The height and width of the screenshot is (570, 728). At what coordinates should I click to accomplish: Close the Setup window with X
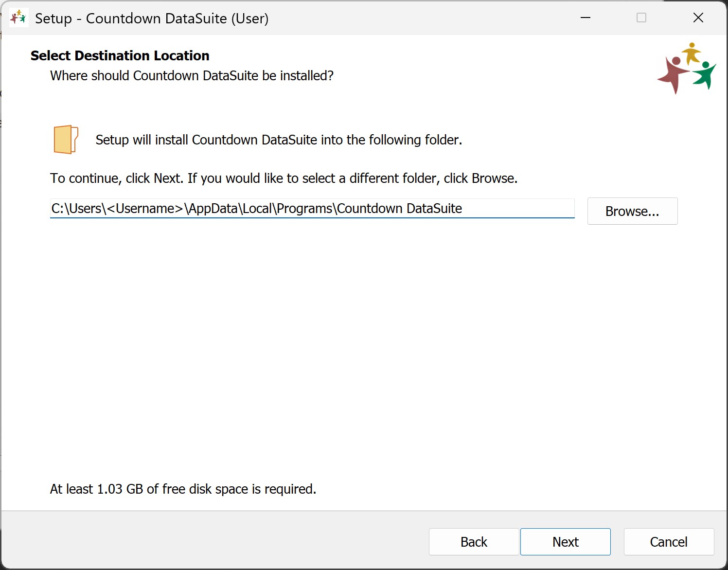(698, 18)
